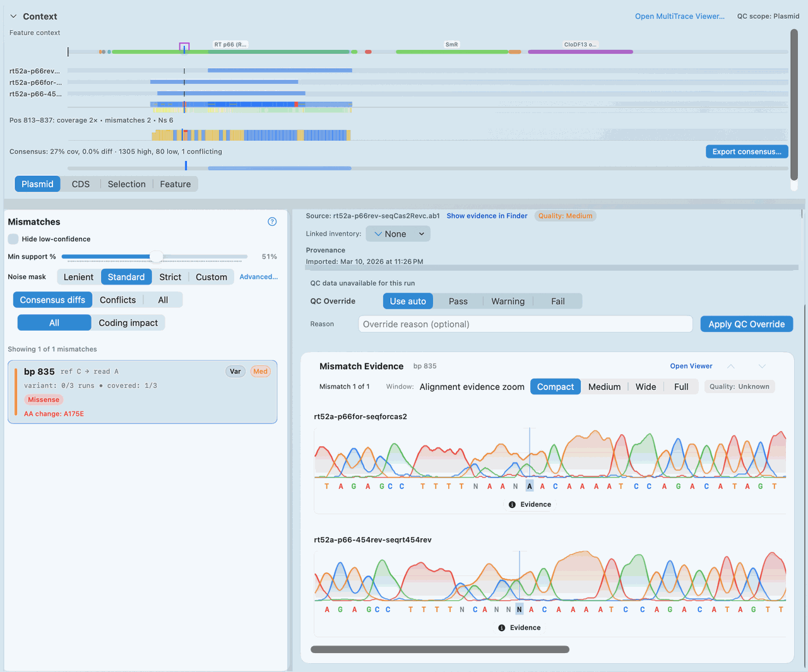The image size is (808, 672).
Task: Select Strict noise mask
Action: coord(170,277)
